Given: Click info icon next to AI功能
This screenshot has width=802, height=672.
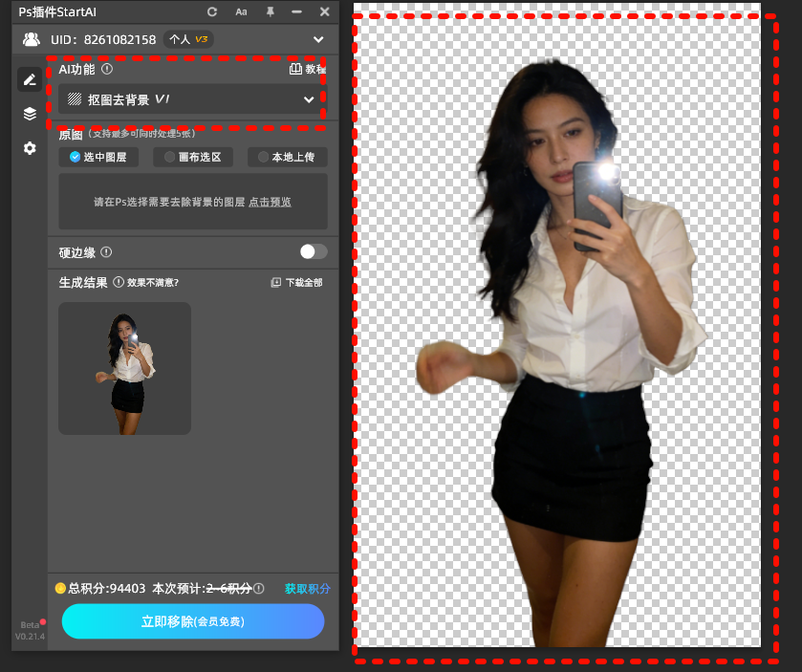Looking at the screenshot, I should (107, 69).
